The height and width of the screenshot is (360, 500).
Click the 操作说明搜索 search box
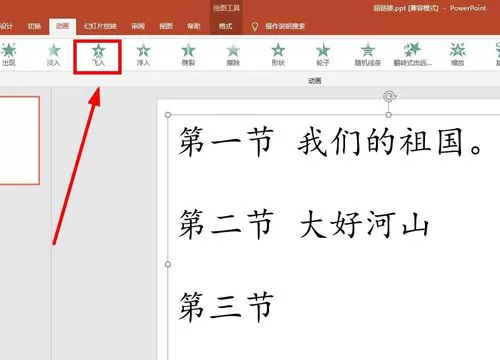pyautogui.click(x=285, y=26)
